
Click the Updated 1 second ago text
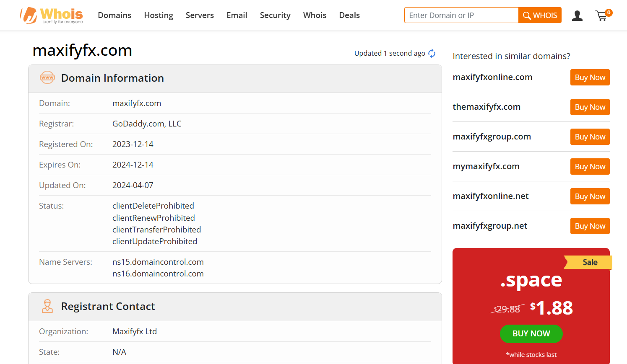pos(390,53)
